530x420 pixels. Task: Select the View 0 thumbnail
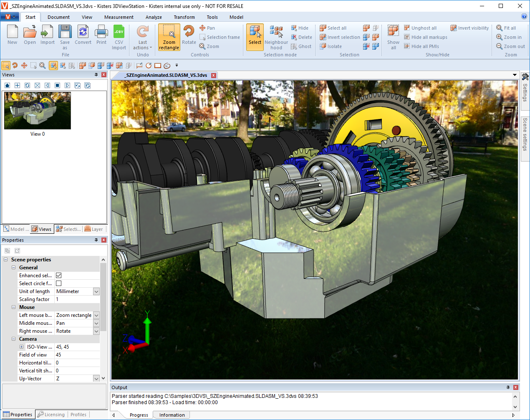[x=38, y=111]
